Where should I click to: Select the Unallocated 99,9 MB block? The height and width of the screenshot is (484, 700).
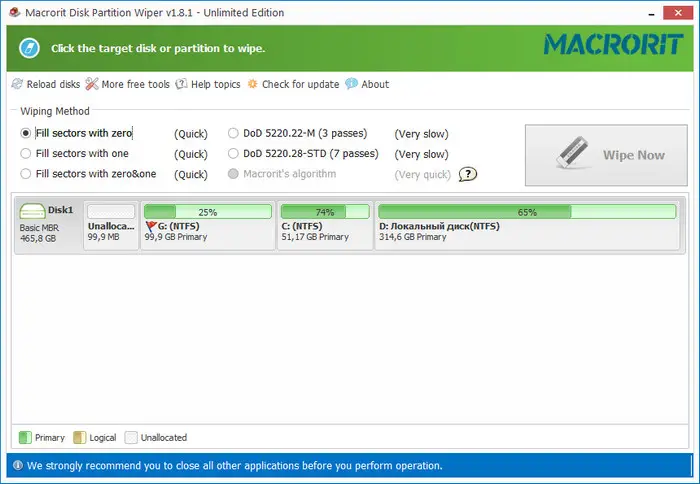(x=111, y=225)
